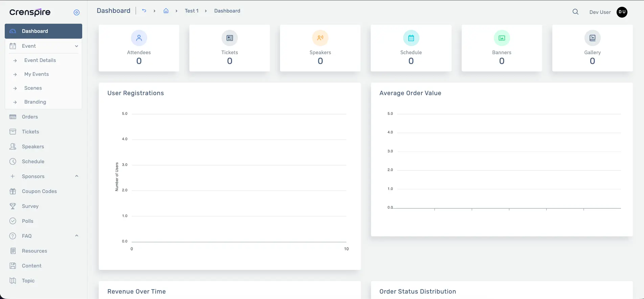644x299 pixels.
Task: Click the Tickets box icon in sidebar
Action: (13, 132)
